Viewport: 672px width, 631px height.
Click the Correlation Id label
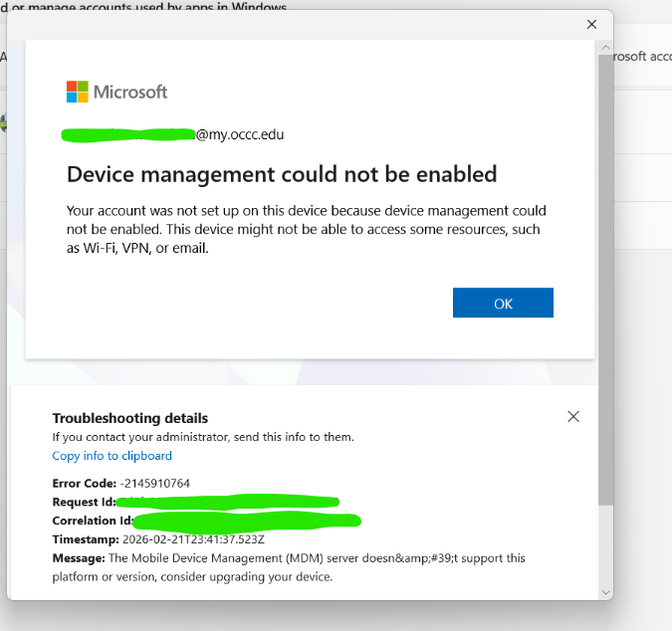tap(93, 521)
